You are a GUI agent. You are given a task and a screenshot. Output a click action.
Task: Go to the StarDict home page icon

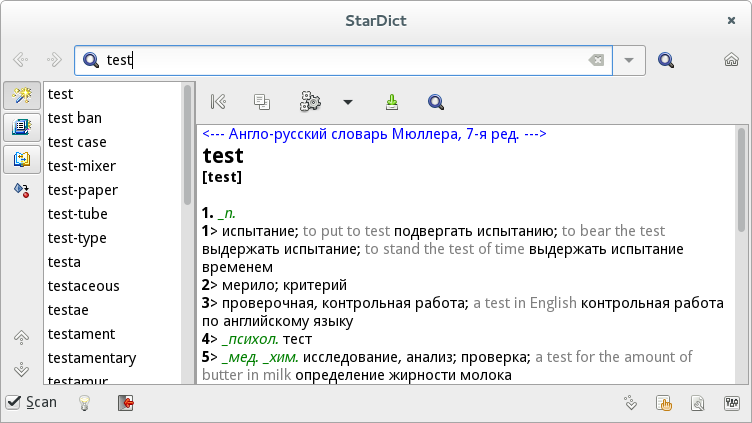click(x=731, y=60)
